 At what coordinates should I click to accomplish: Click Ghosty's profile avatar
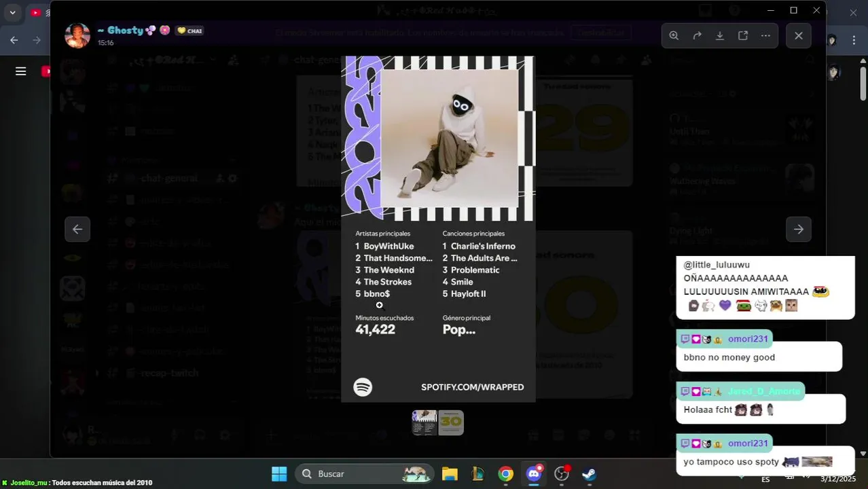[77, 35]
